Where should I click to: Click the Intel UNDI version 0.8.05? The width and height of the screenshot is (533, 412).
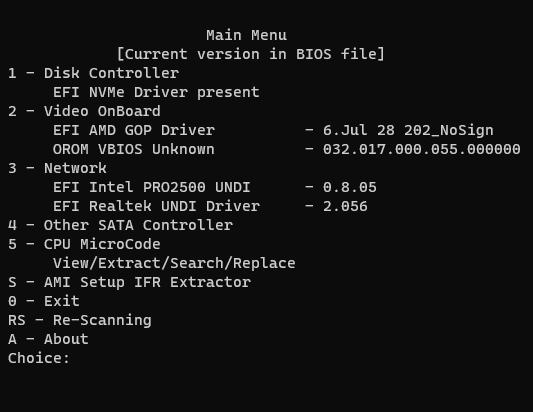349,187
